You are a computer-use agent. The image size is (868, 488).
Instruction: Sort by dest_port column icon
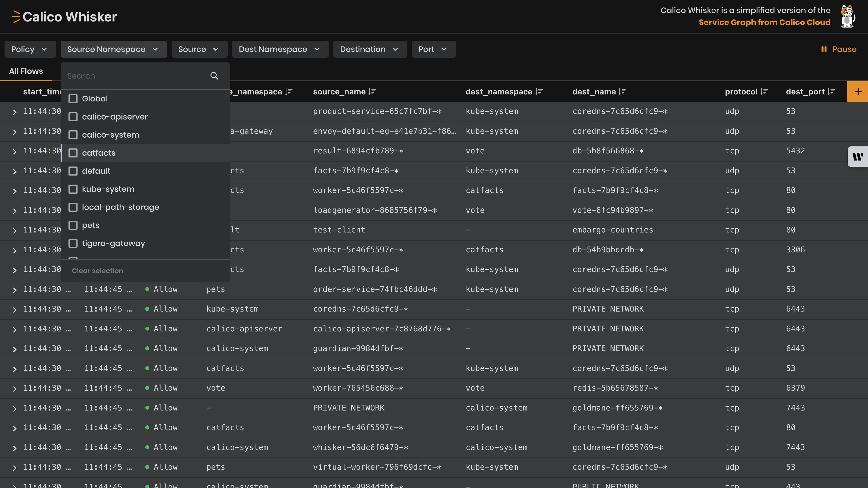click(831, 91)
